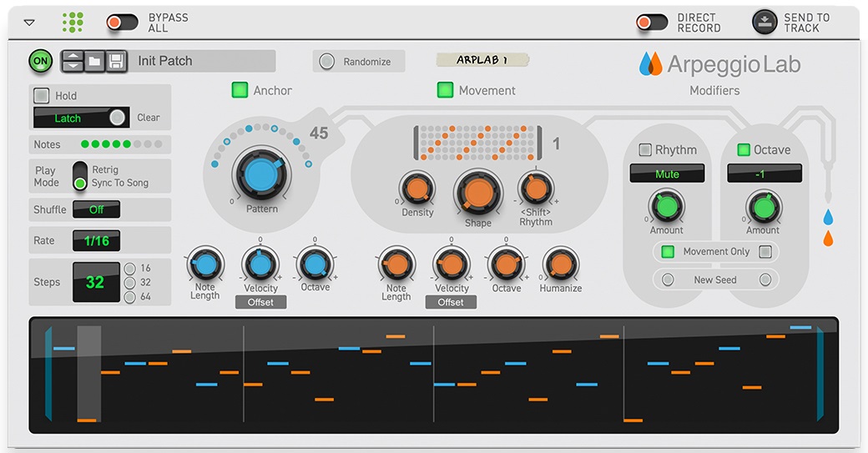Click the Arpeggio Lab droplet logo
This screenshot has width=868, height=453.
(650, 63)
